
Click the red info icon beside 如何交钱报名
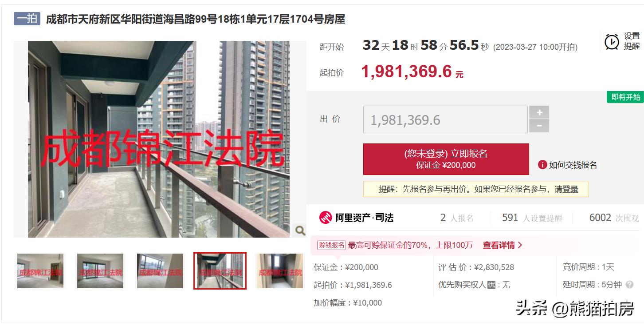(542, 165)
